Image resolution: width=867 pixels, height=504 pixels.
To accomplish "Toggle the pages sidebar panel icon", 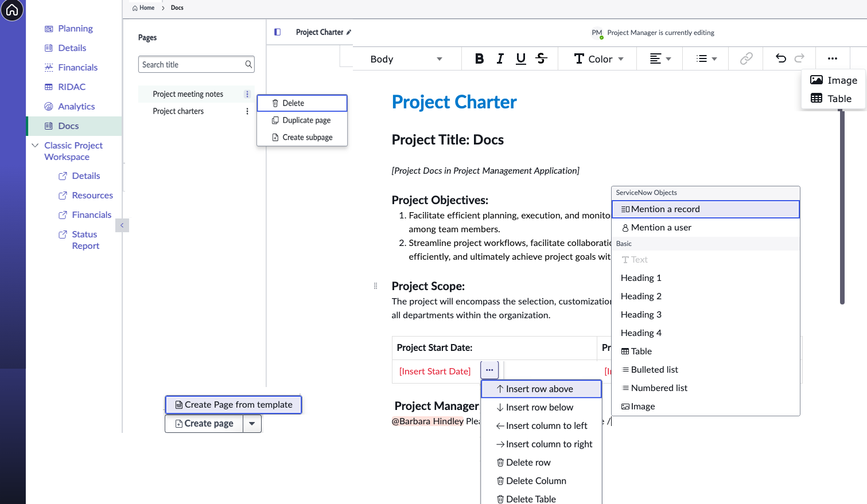I will [x=278, y=32].
